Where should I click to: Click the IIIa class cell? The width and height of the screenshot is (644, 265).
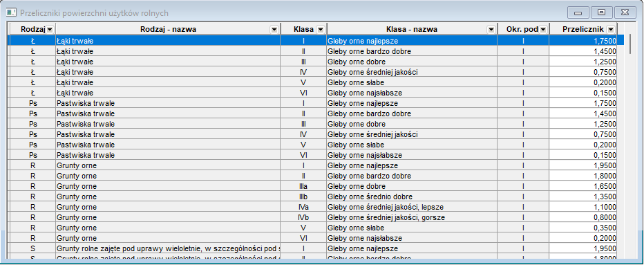[x=303, y=186]
